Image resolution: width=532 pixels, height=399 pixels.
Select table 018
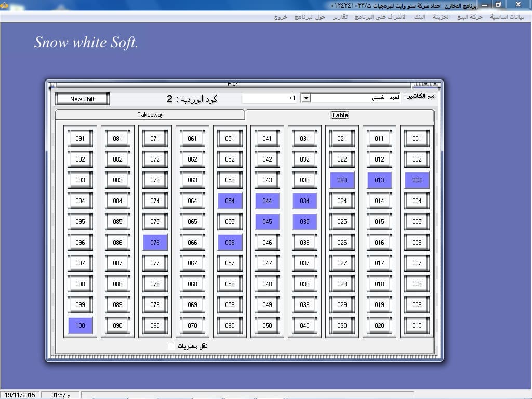click(379, 284)
